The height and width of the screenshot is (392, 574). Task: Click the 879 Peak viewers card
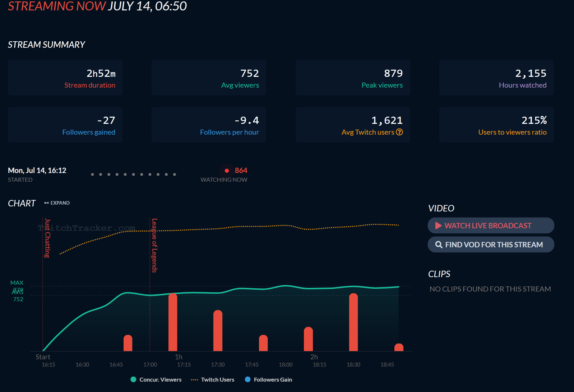(x=353, y=78)
